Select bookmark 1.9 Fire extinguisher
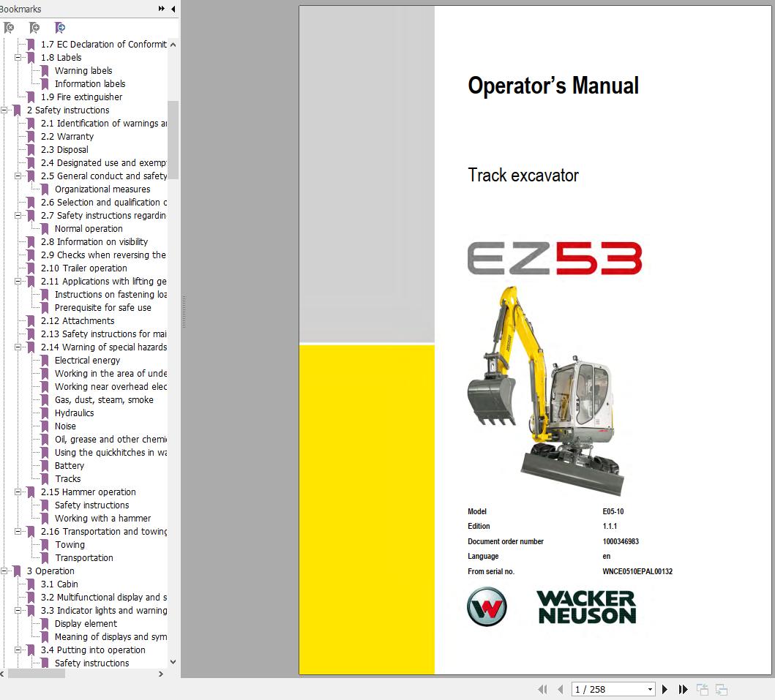 81,97
